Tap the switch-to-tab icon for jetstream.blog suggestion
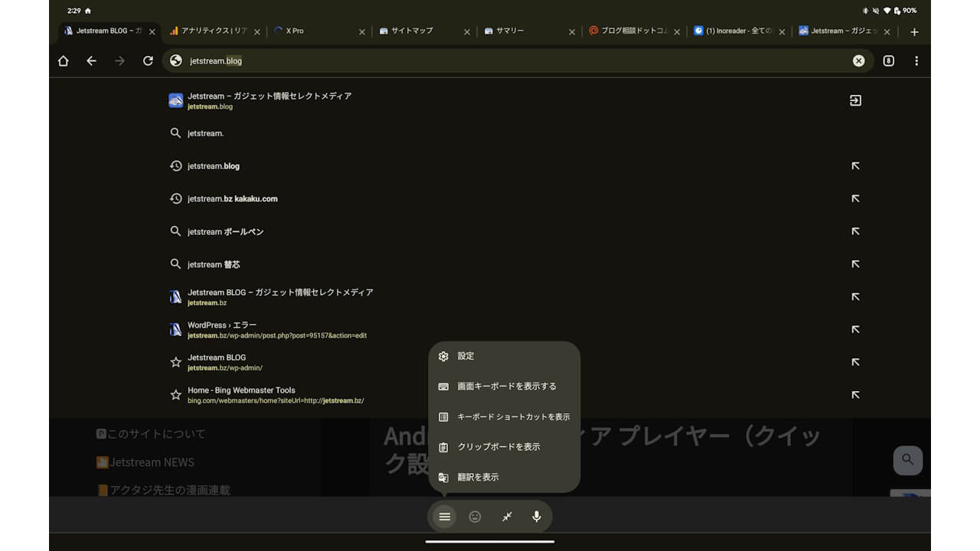Screen dimensions: 980x551 pos(856,100)
